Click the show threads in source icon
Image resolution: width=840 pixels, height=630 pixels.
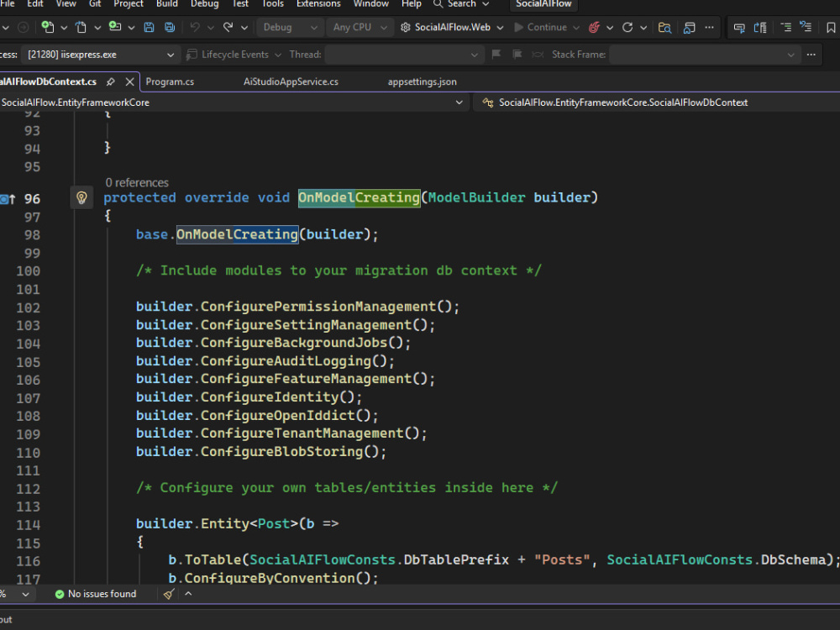(538, 55)
